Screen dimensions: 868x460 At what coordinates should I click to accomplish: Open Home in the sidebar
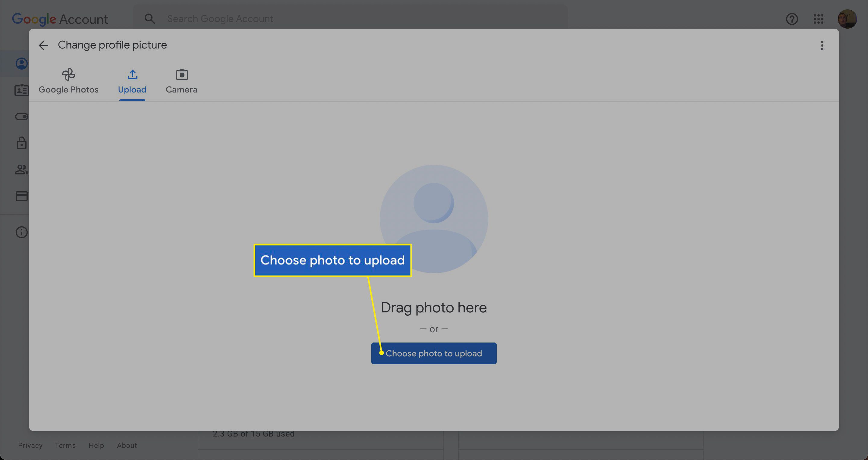click(x=22, y=63)
